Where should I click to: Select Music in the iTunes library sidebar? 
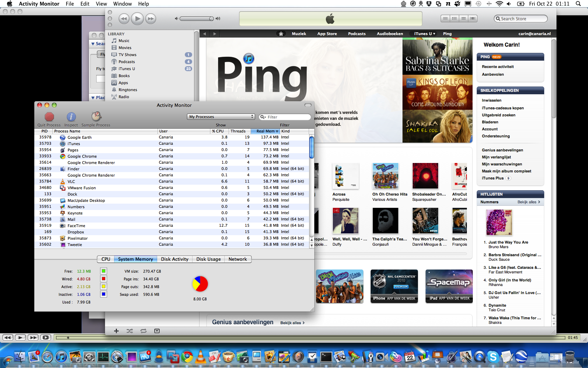point(124,41)
